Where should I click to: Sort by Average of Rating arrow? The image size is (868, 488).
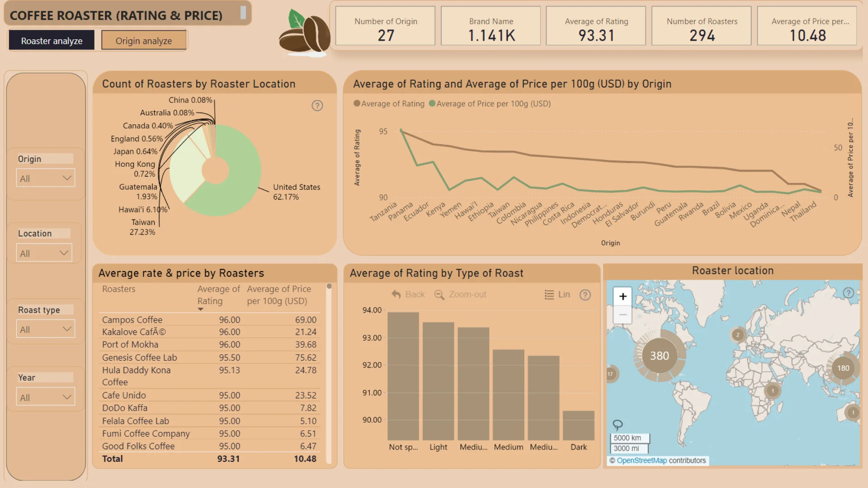[200, 310]
